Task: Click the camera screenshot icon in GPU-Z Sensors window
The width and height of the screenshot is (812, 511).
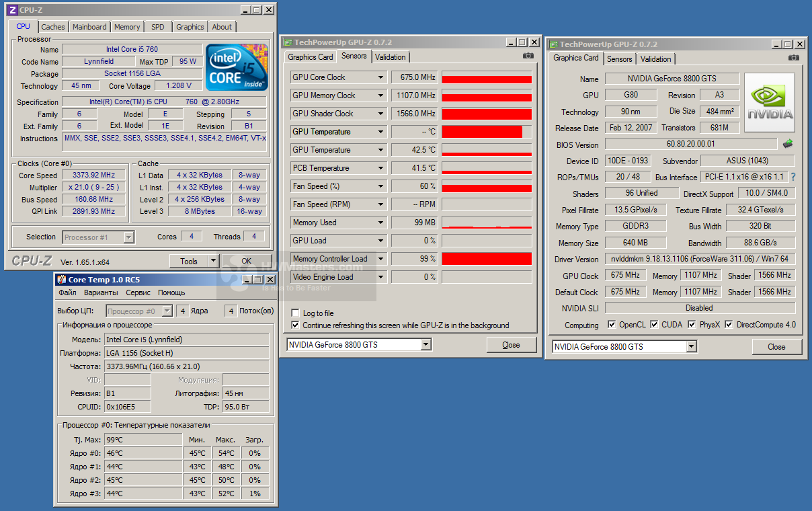Action: pos(528,56)
